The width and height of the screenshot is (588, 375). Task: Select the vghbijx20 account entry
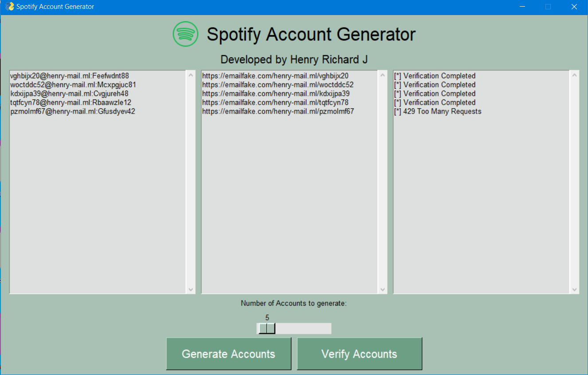pyautogui.click(x=69, y=75)
